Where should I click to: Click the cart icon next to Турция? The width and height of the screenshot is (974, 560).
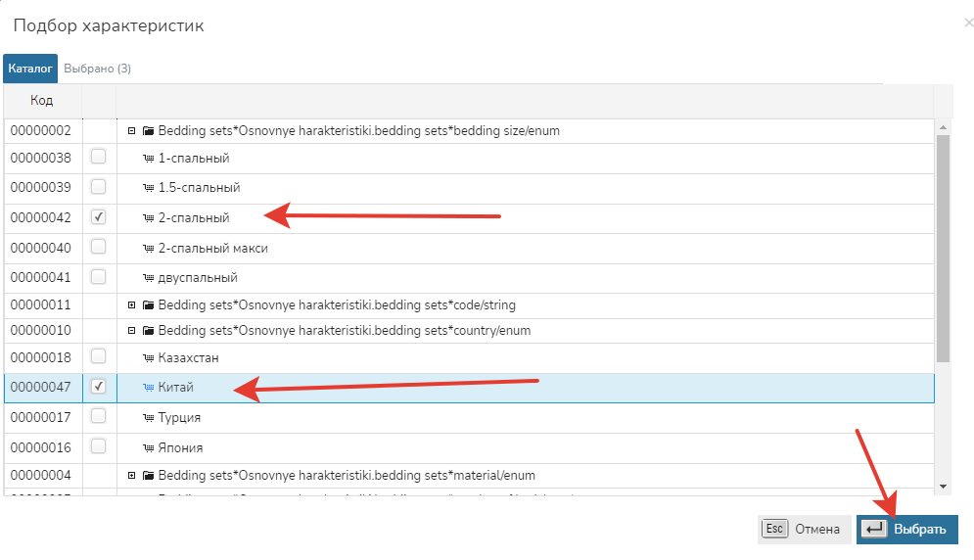point(149,418)
